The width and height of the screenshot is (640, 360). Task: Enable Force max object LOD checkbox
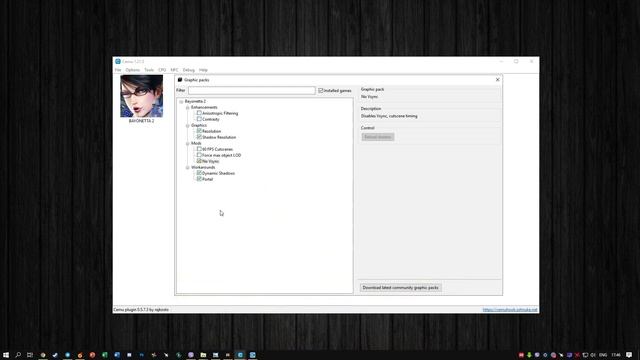click(199, 155)
